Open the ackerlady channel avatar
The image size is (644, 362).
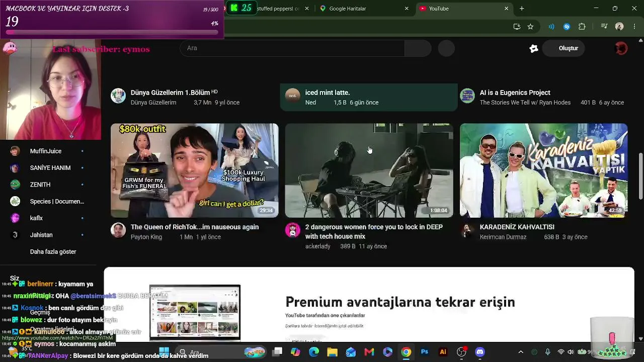[x=293, y=230]
